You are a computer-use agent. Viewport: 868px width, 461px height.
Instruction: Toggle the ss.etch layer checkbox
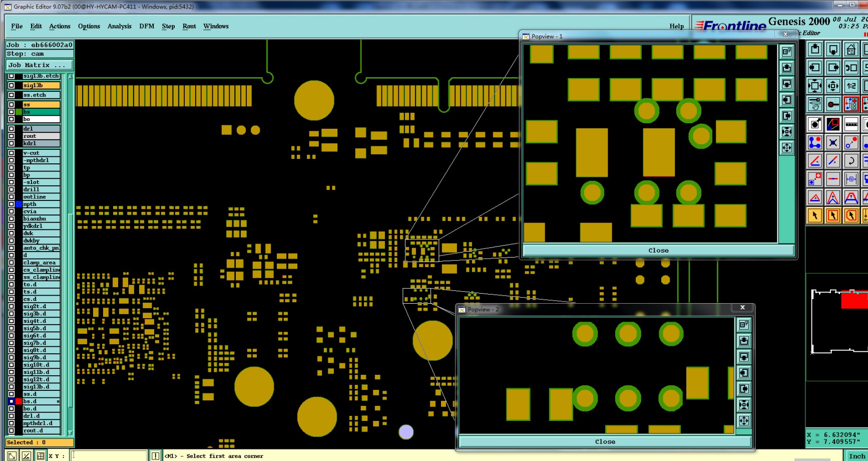coord(11,95)
